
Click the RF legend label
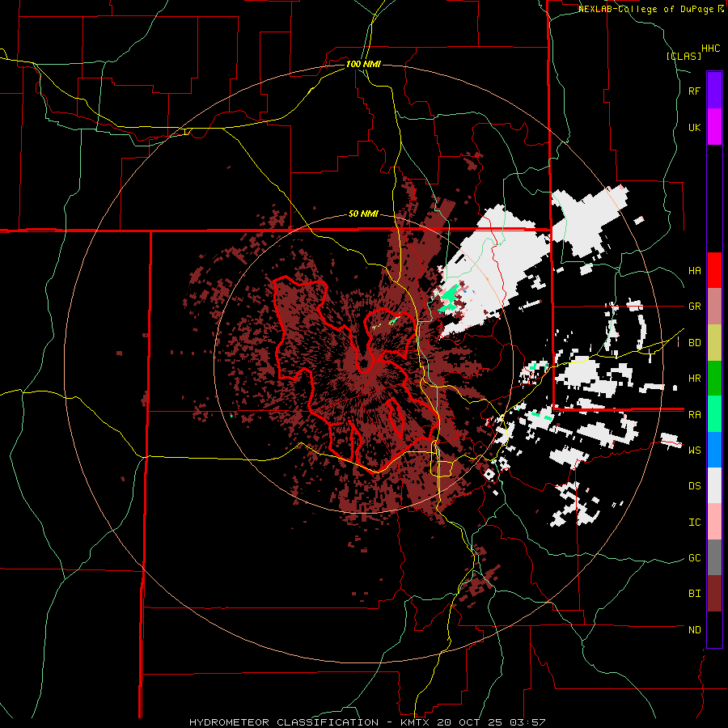pos(694,91)
